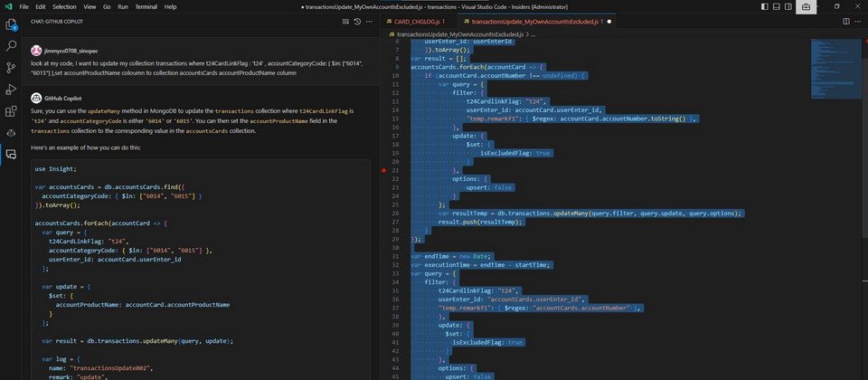Show Copilot chat history
Screen dimensions: 868x380
pyautogui.click(x=358, y=22)
